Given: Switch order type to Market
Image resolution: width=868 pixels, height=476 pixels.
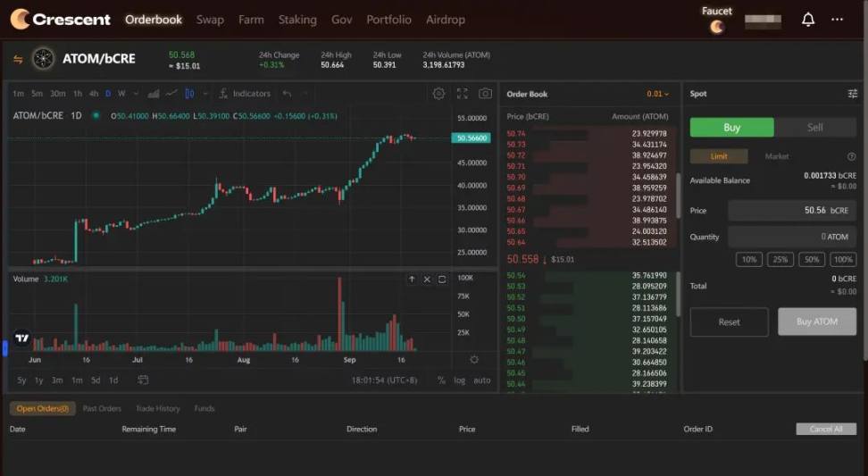Looking at the screenshot, I should (777, 156).
